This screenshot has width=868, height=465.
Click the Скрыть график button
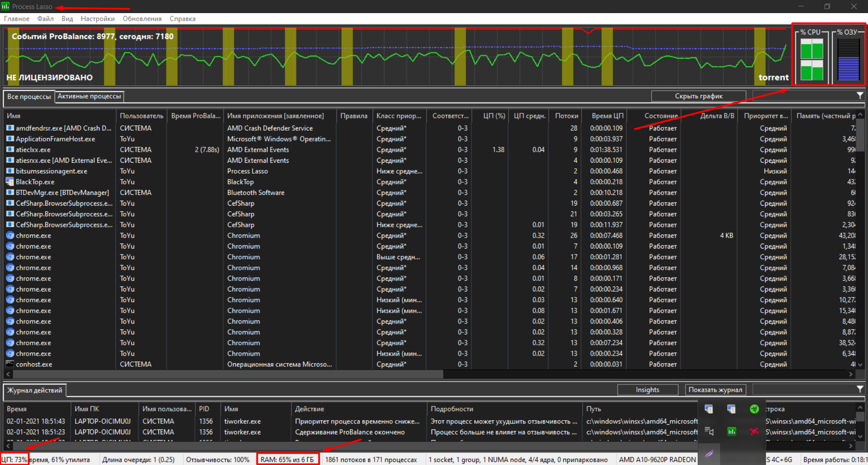pyautogui.click(x=698, y=96)
